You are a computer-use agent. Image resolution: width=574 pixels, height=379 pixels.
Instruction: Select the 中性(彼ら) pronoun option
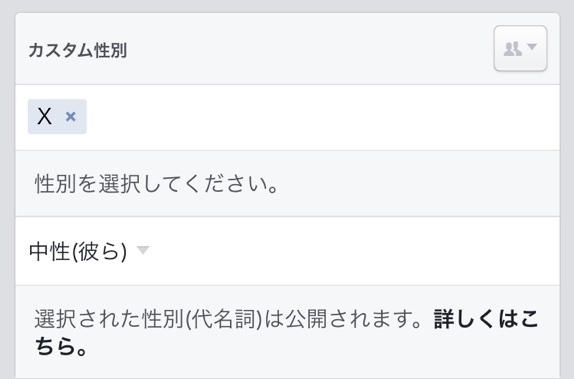coord(78,252)
